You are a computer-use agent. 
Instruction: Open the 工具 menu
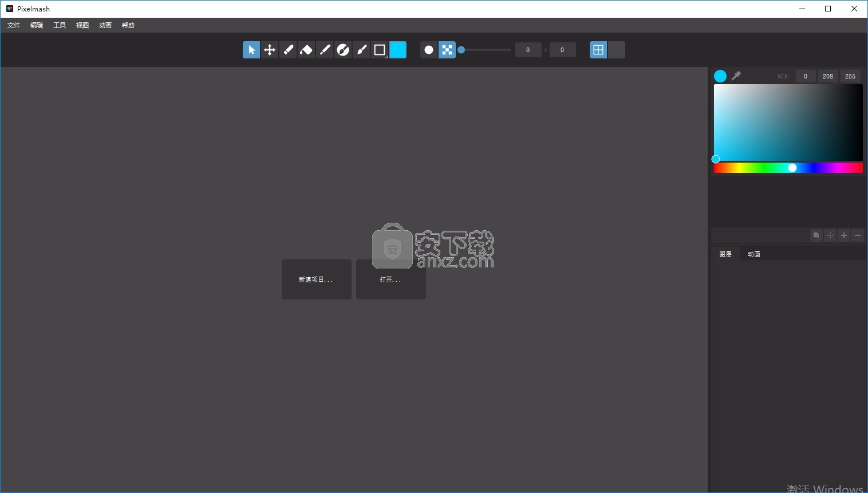click(x=60, y=25)
